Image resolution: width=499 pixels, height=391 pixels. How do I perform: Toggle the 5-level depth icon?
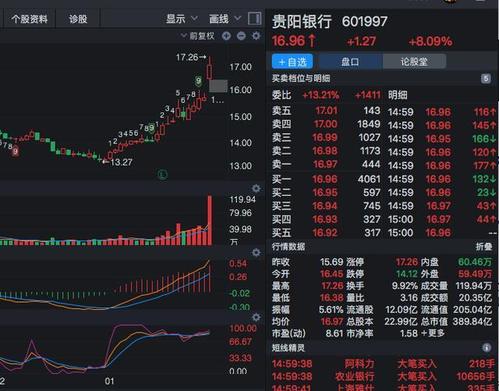[x=486, y=79]
